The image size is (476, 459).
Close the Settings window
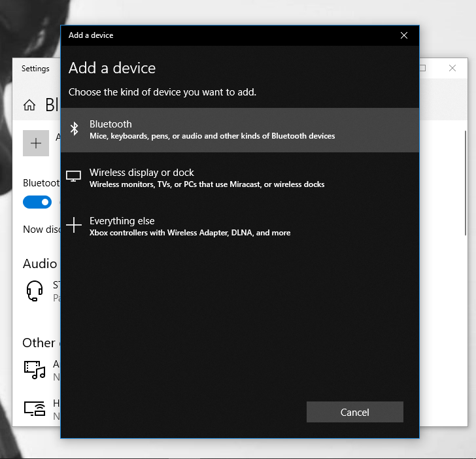pos(452,68)
